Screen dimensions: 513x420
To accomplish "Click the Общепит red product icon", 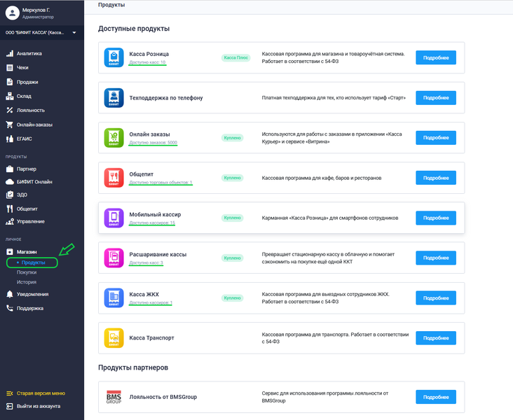I will point(114,178).
